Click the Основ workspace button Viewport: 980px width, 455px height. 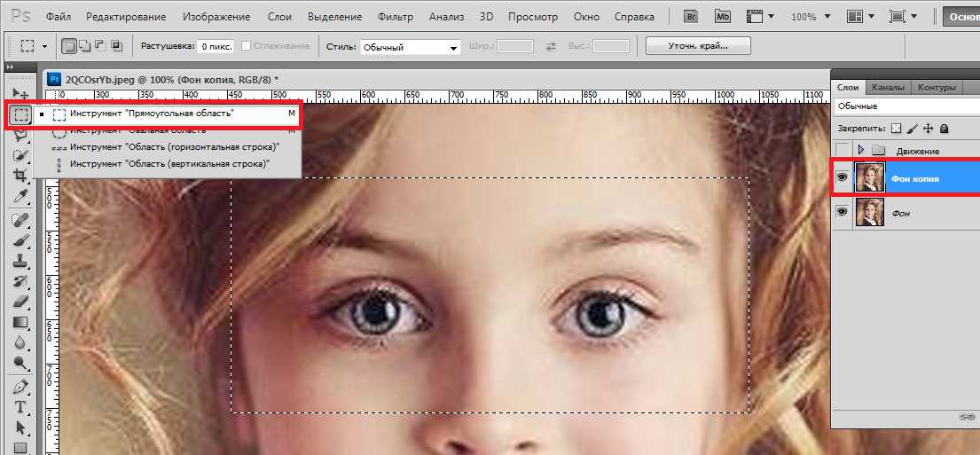(x=961, y=17)
